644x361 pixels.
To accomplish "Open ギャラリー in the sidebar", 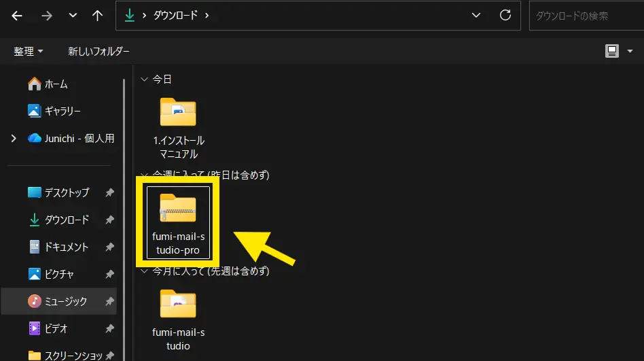I will click(62, 111).
